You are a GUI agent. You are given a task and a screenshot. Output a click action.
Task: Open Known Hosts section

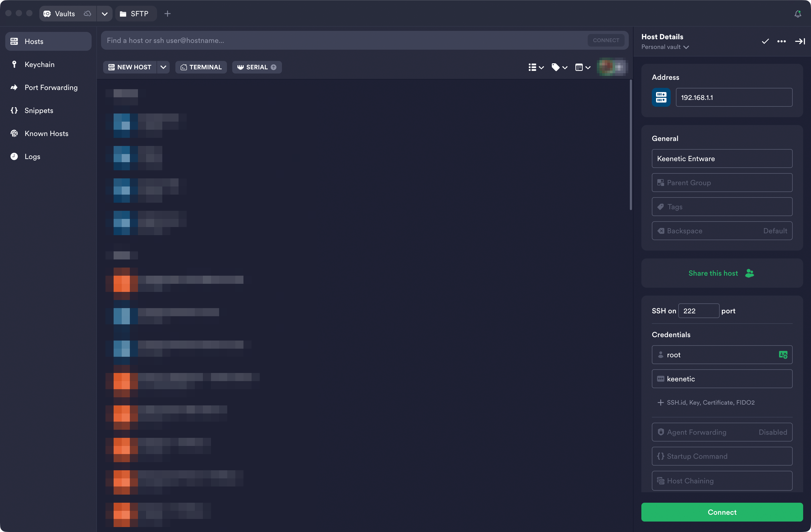point(48,133)
